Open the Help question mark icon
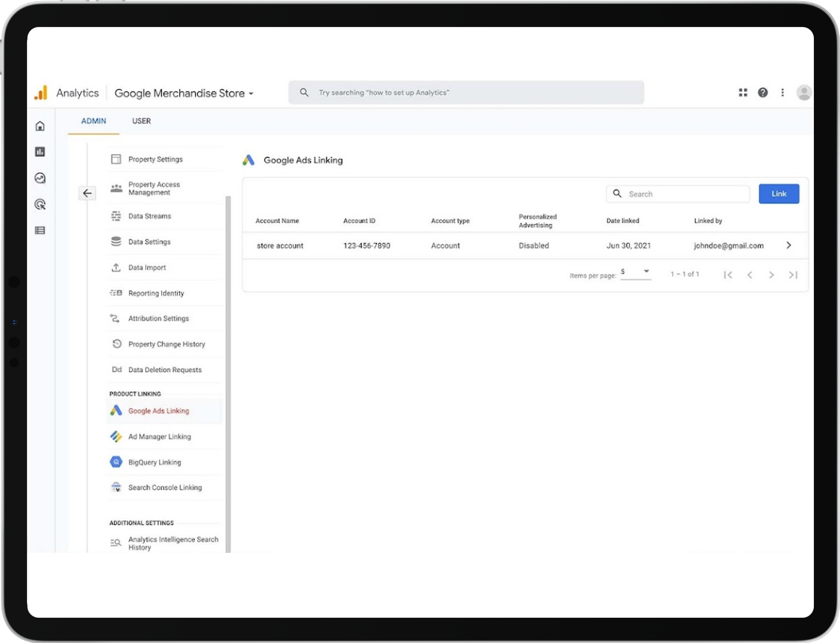840x643 pixels. 763,92
